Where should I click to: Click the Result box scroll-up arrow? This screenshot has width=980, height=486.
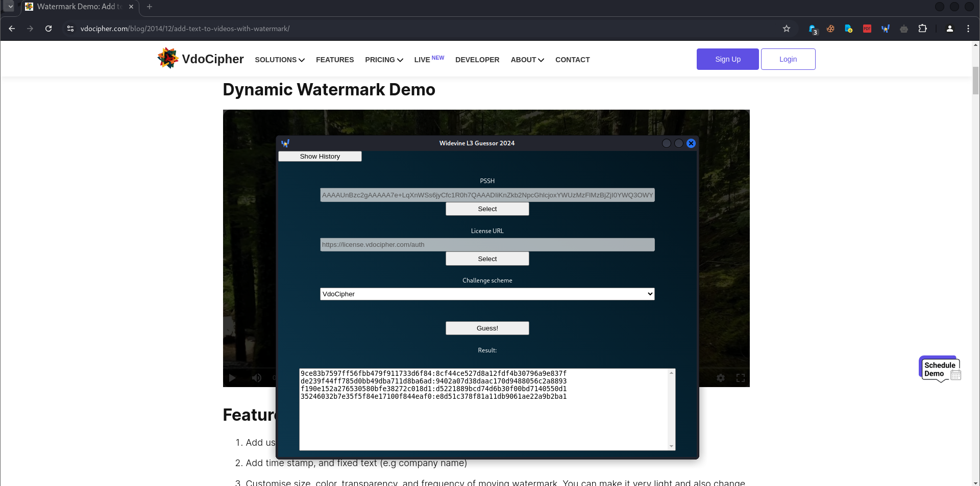[671, 373]
